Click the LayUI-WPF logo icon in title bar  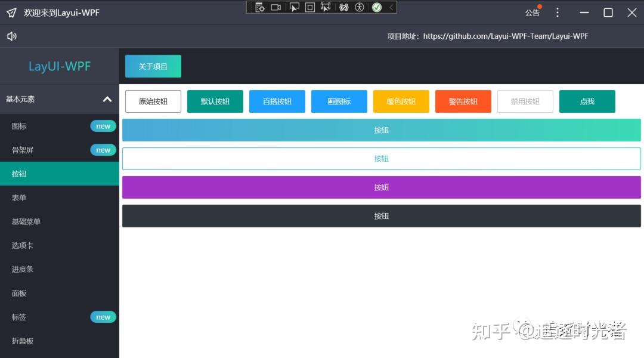(x=11, y=12)
